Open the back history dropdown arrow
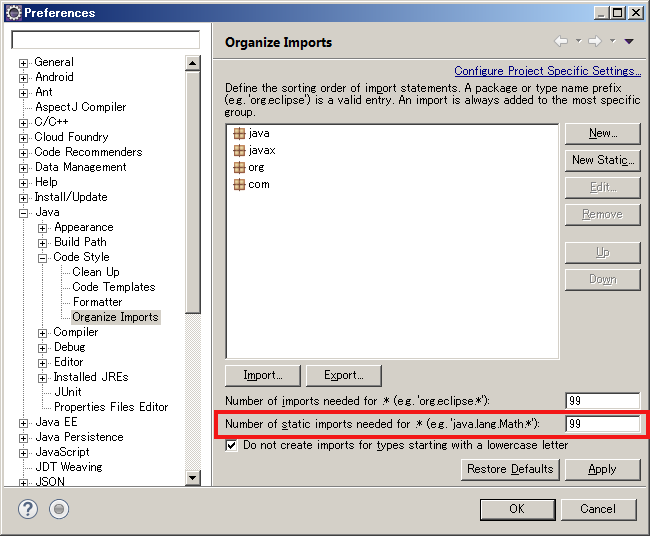This screenshot has width=650, height=536. click(578, 41)
